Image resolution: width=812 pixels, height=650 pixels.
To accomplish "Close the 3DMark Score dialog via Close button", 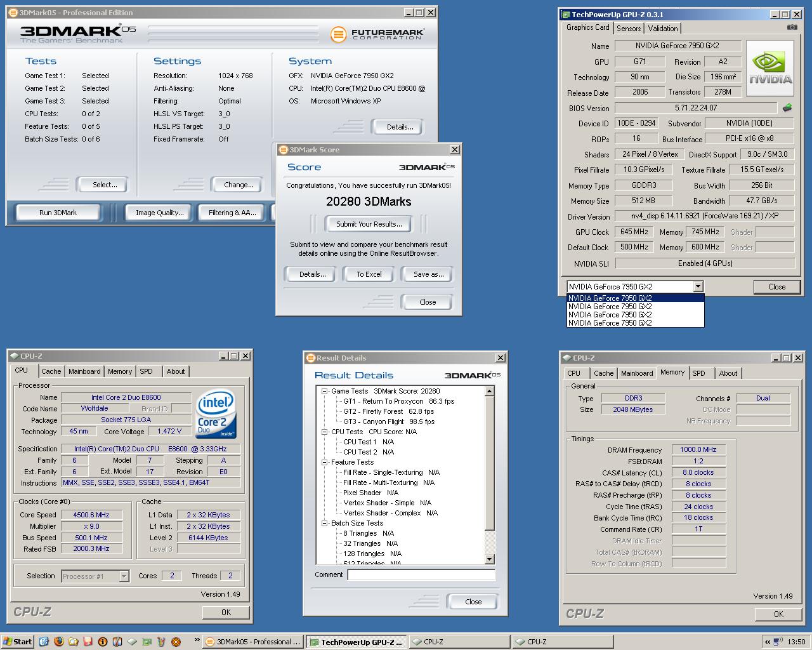I will pos(428,302).
